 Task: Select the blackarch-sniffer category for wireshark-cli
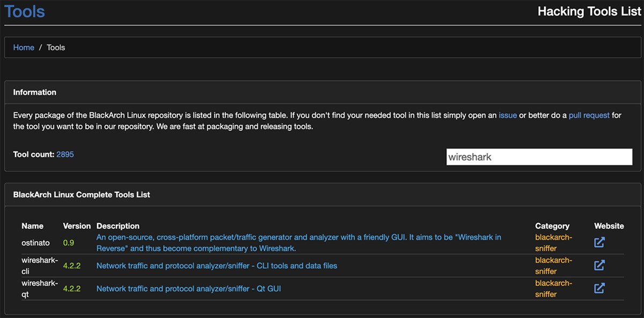pyautogui.click(x=553, y=265)
